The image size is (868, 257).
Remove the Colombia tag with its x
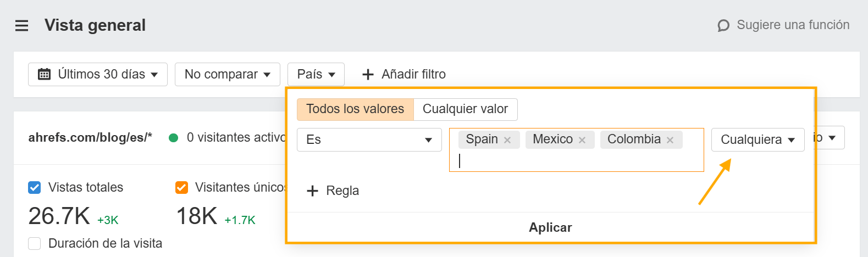coord(670,140)
